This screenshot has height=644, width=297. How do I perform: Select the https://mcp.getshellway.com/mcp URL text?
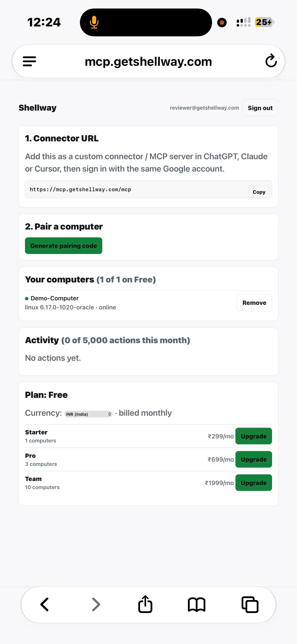(80, 189)
